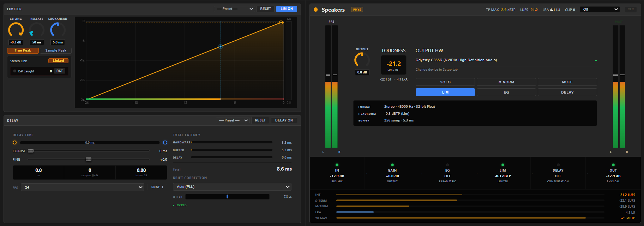Open the Drift Correction Auto (PLL) dropdown
This screenshot has height=226, width=644.
click(232, 187)
